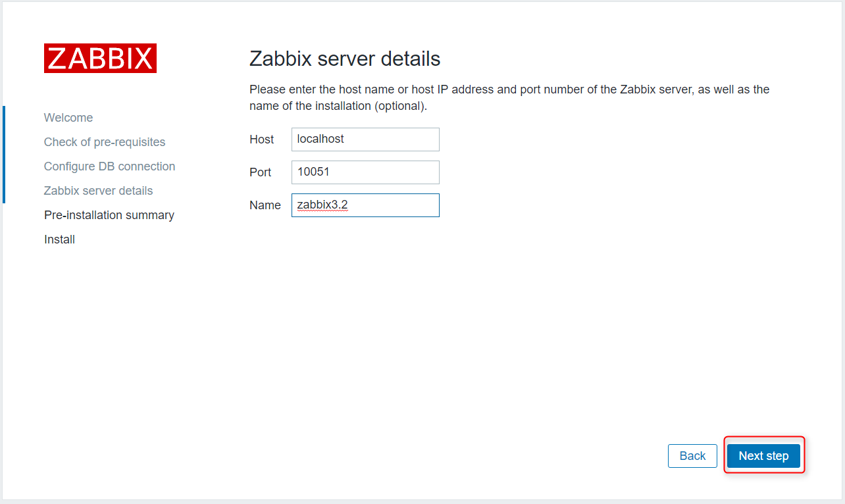Continue with the Next step button
The height and width of the screenshot is (504, 845).
pos(763,456)
